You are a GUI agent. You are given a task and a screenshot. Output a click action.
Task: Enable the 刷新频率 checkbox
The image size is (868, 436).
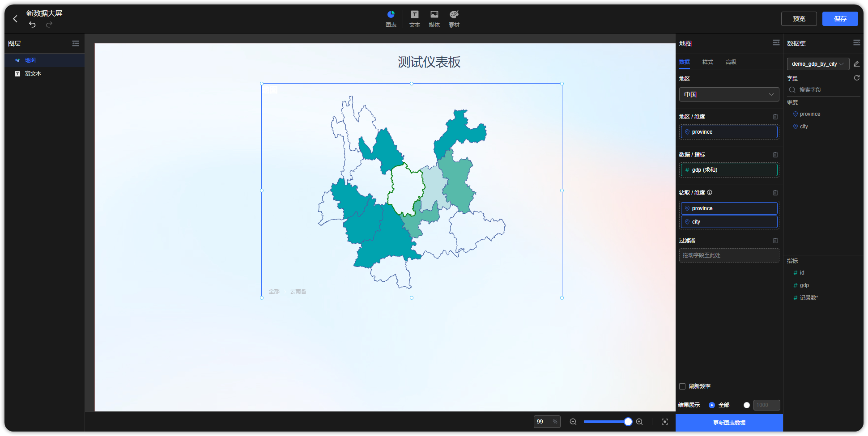682,386
